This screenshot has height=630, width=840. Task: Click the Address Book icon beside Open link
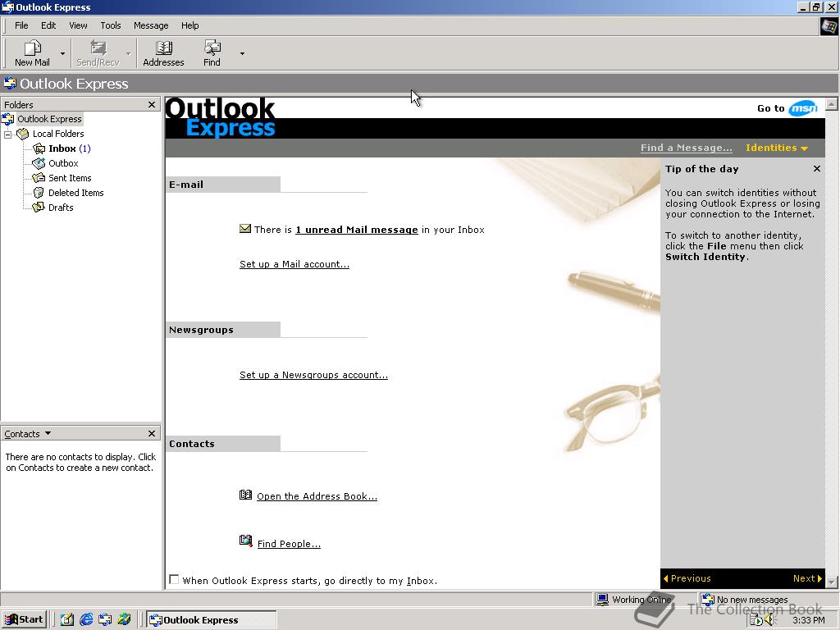tap(245, 495)
